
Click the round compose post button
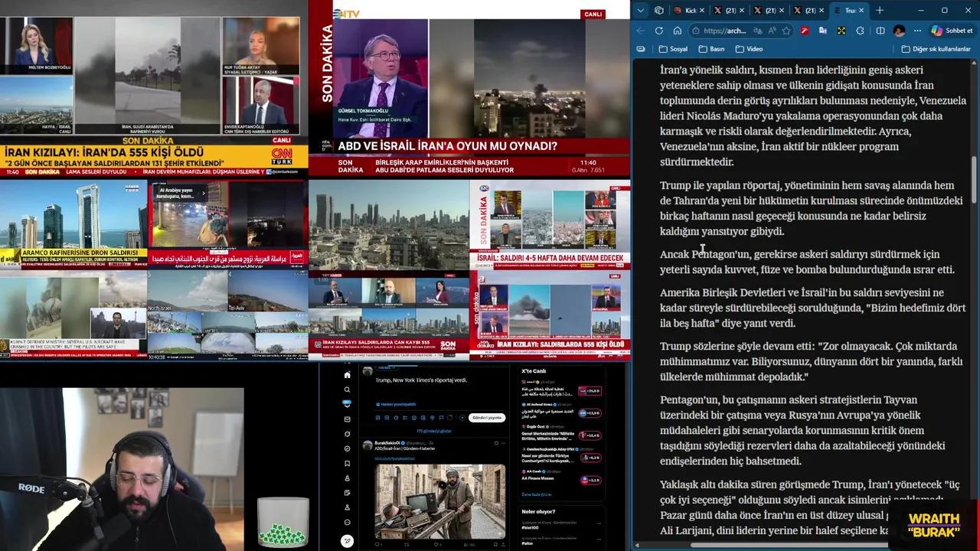[x=347, y=541]
